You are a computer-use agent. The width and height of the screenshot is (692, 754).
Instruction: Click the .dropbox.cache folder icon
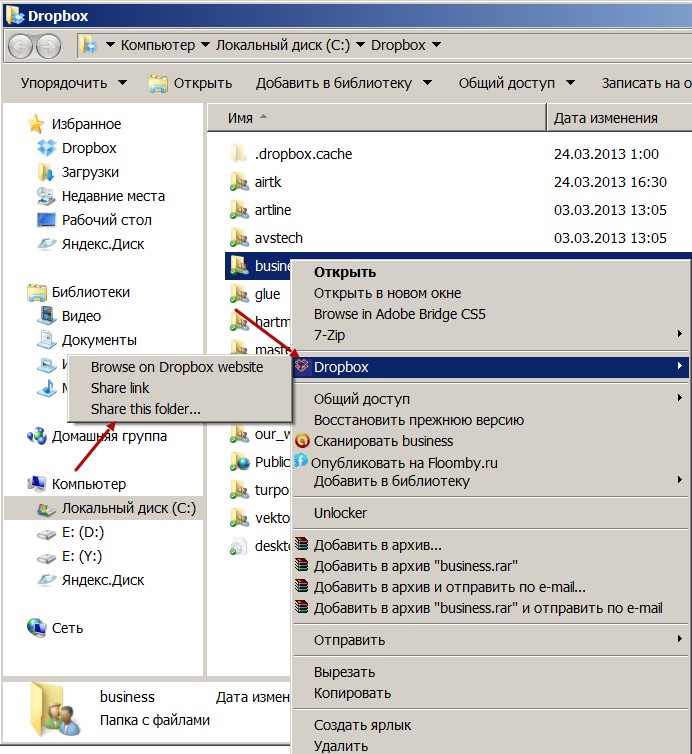[239, 154]
